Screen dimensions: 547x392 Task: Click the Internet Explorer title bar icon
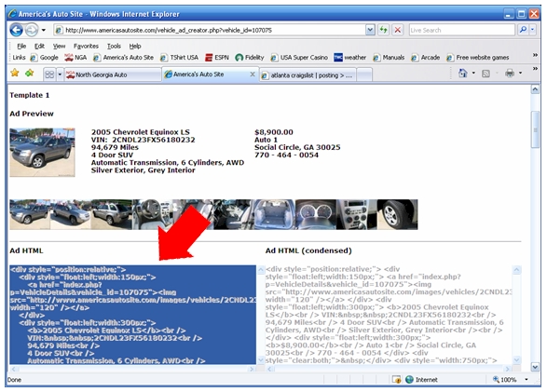(12, 14)
